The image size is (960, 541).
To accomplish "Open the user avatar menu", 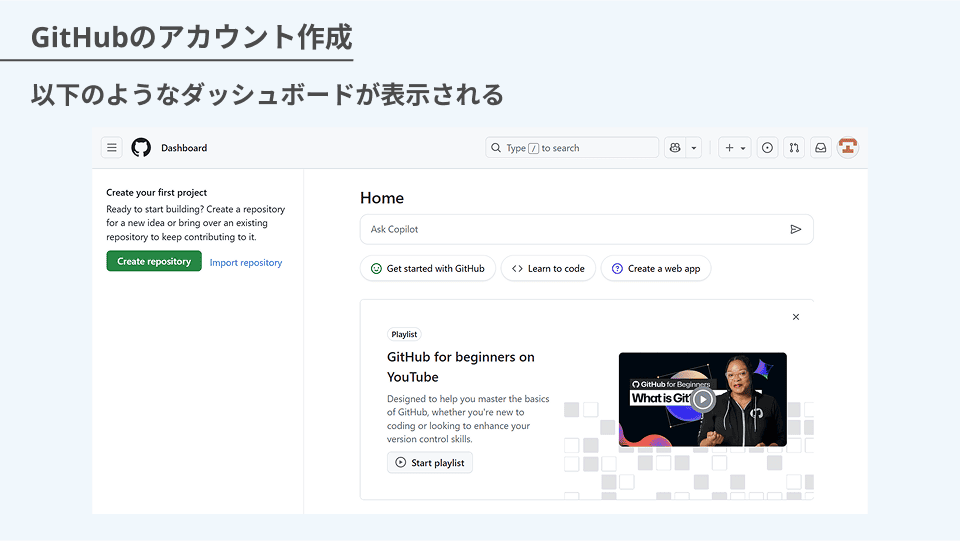I will pos(848,147).
